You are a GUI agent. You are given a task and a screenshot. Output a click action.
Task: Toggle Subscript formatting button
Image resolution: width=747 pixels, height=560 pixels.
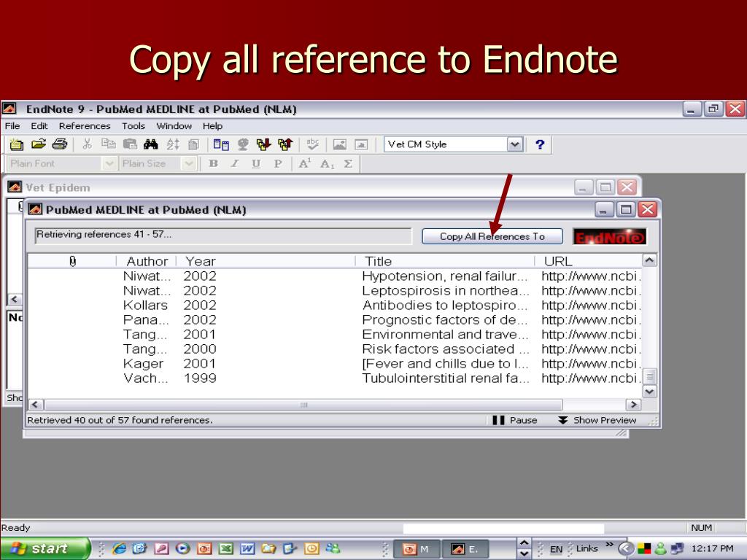(327, 163)
